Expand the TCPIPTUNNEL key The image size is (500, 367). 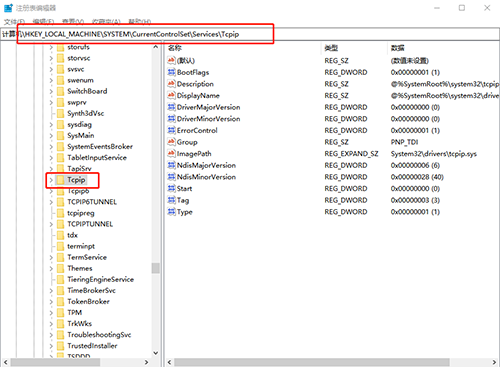pos(51,224)
